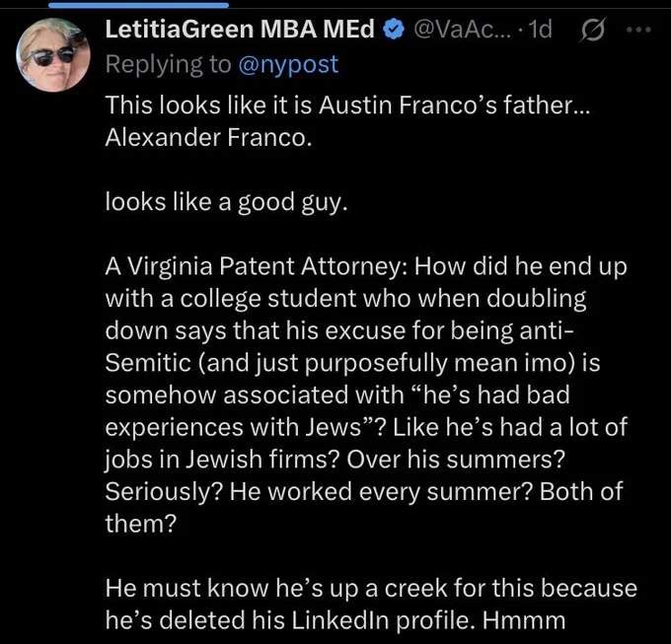
Task: Open the @VaAc... handle link
Action: point(463,30)
